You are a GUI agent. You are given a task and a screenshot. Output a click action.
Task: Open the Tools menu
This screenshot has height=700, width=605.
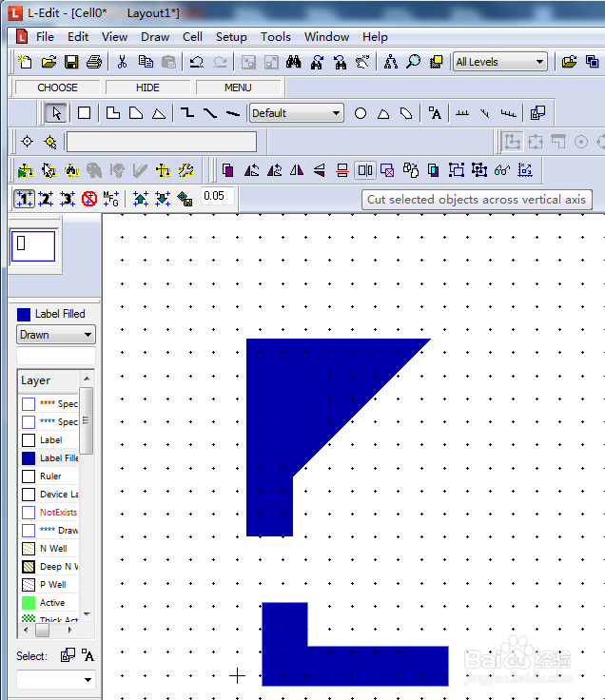click(276, 36)
